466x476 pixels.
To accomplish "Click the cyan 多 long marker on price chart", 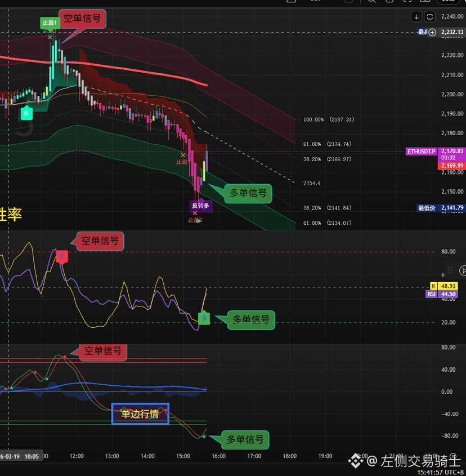I will coord(26,113).
